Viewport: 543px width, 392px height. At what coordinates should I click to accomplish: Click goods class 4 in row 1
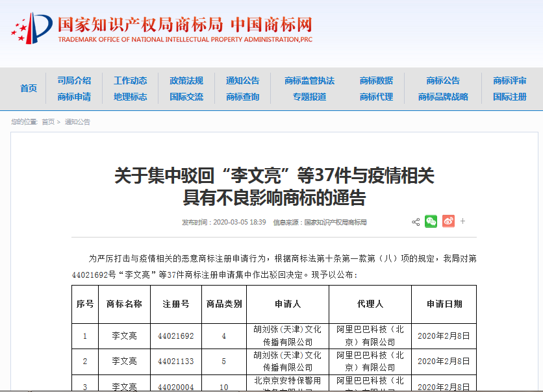223,336
